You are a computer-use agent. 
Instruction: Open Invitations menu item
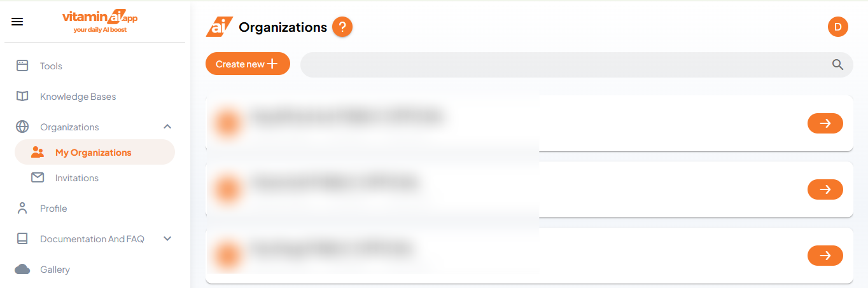(x=77, y=178)
